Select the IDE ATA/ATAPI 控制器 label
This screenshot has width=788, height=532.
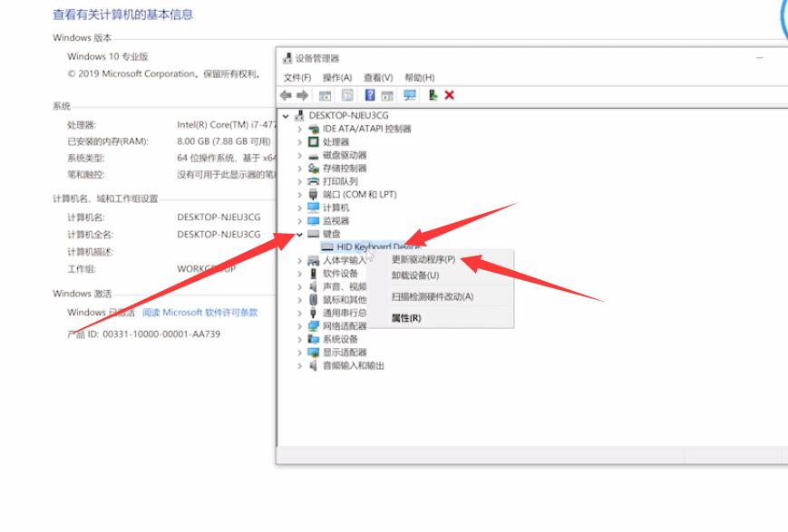(367, 129)
